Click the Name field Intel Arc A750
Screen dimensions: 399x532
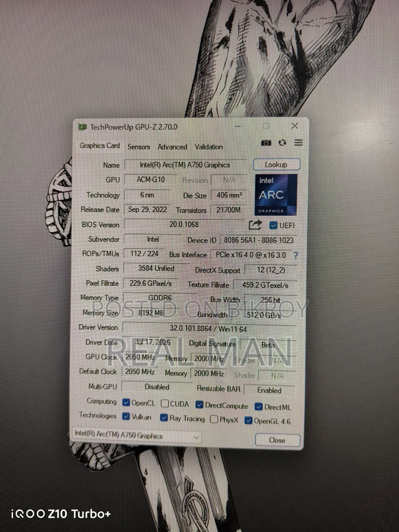(x=185, y=165)
